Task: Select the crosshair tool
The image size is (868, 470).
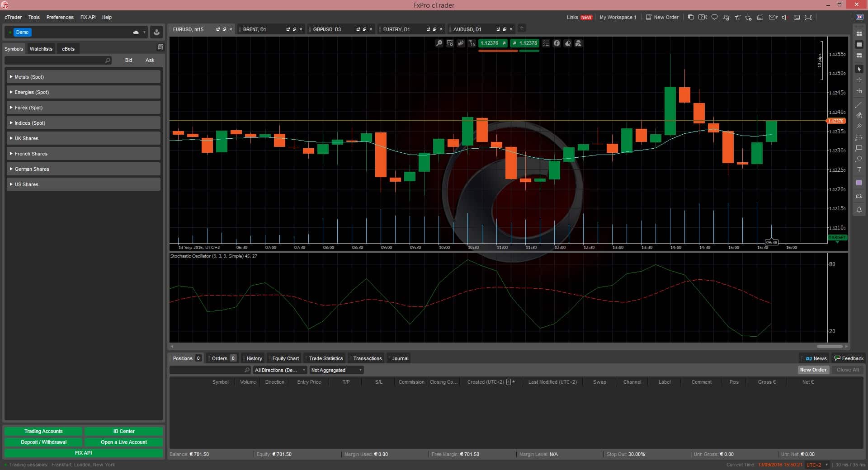Action: pyautogui.click(x=859, y=80)
